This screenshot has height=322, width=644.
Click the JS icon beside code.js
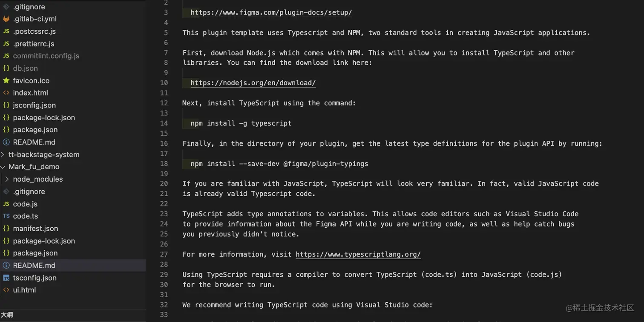(x=6, y=204)
